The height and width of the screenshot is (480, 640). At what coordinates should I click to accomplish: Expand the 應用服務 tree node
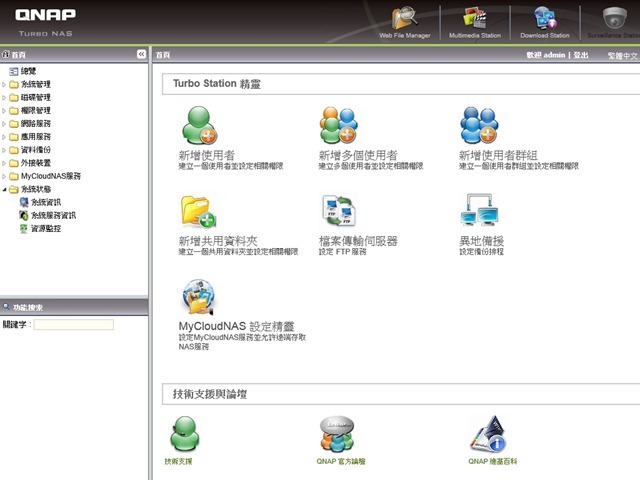click(4, 137)
